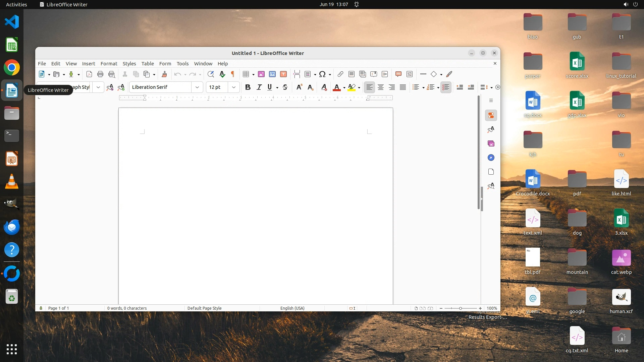
Task: Open the Paragraph Style dropdown arrow
Action: [x=98, y=87]
